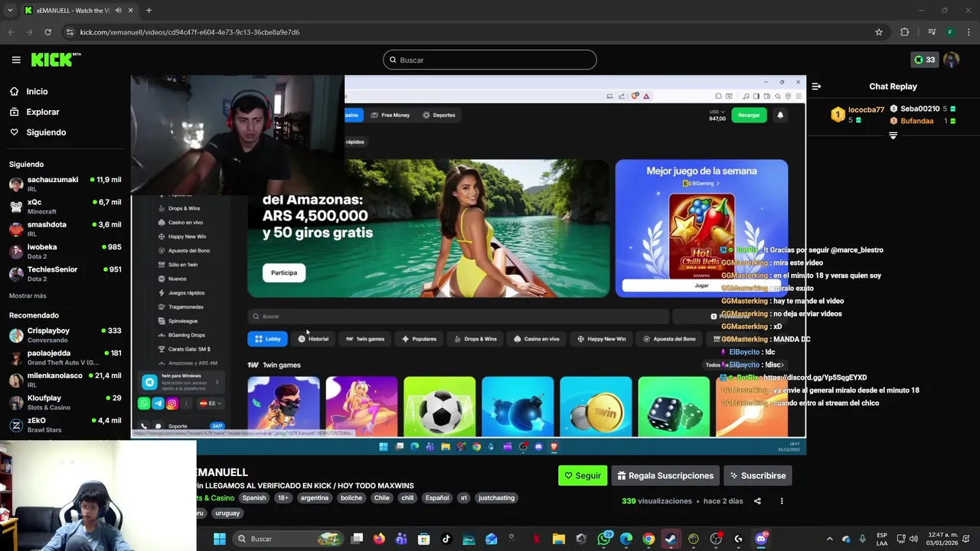Pause the video by clicking the player
The image size is (980, 551).
click(468, 264)
